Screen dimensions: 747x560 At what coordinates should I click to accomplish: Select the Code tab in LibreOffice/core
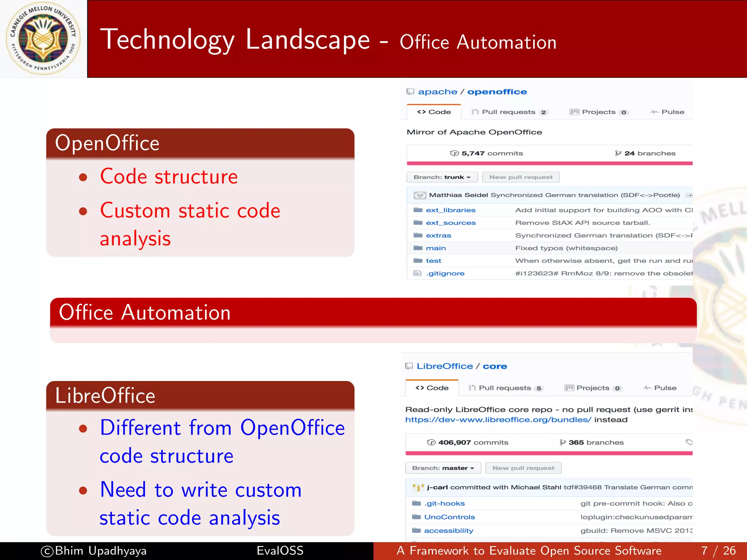coord(432,388)
